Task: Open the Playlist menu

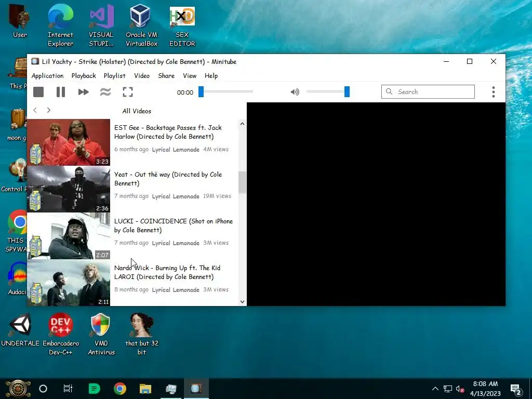Action: [114, 76]
